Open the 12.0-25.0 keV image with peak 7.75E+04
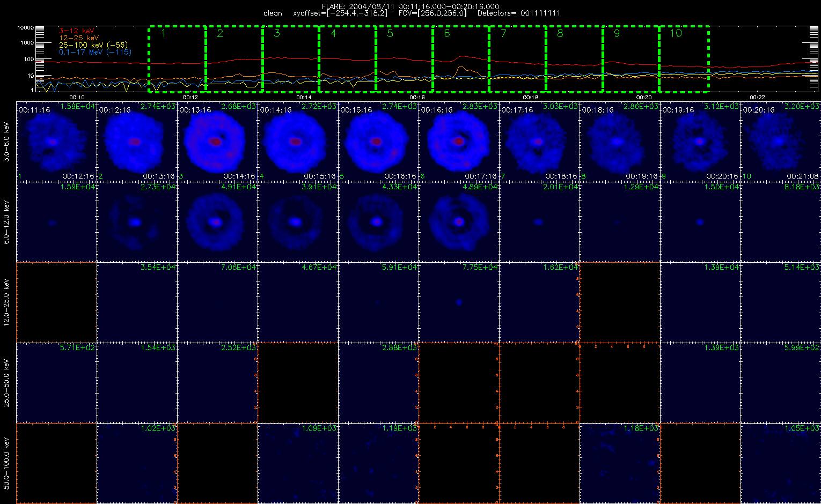The image size is (821, 504). pos(459,302)
